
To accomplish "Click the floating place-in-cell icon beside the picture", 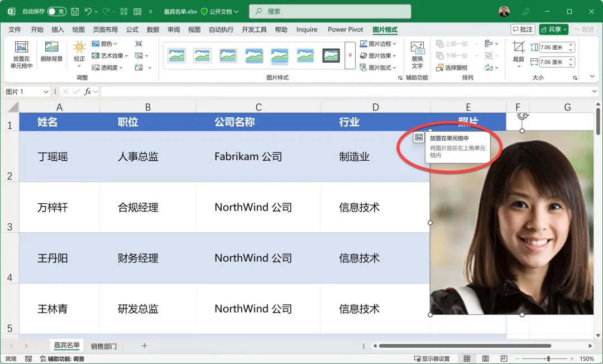I will [x=419, y=137].
